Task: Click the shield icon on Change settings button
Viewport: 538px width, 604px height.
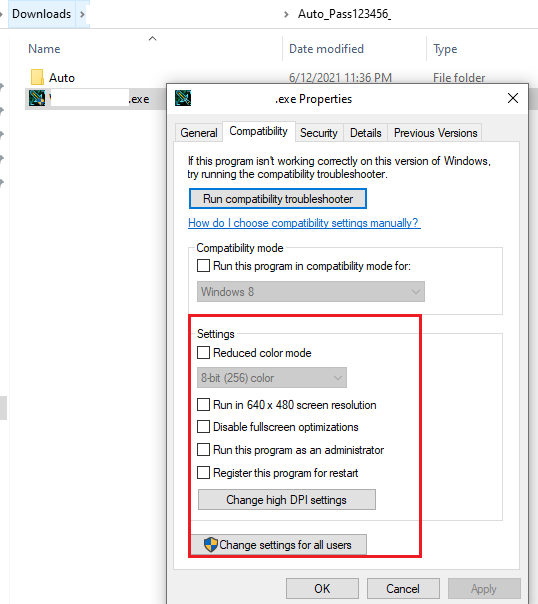Action: coord(211,544)
